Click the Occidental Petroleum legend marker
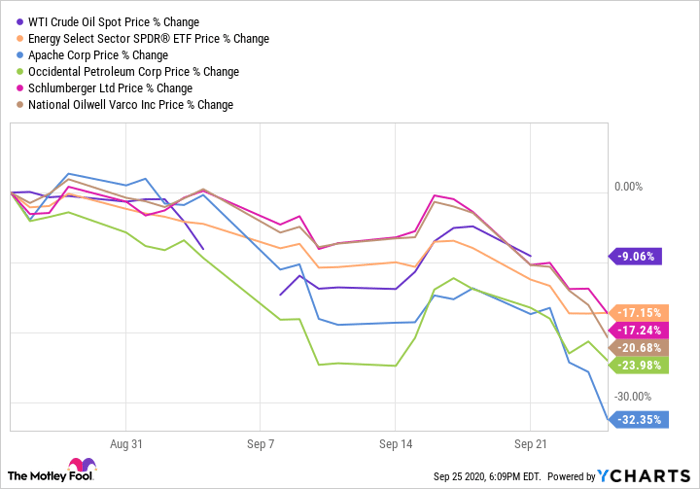This screenshot has height=489, width=700. [19, 72]
